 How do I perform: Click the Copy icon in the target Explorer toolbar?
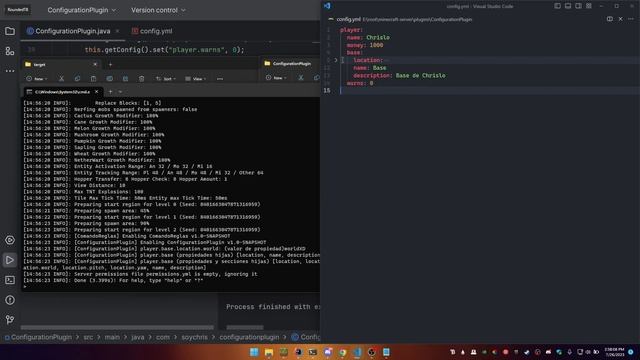point(77,78)
